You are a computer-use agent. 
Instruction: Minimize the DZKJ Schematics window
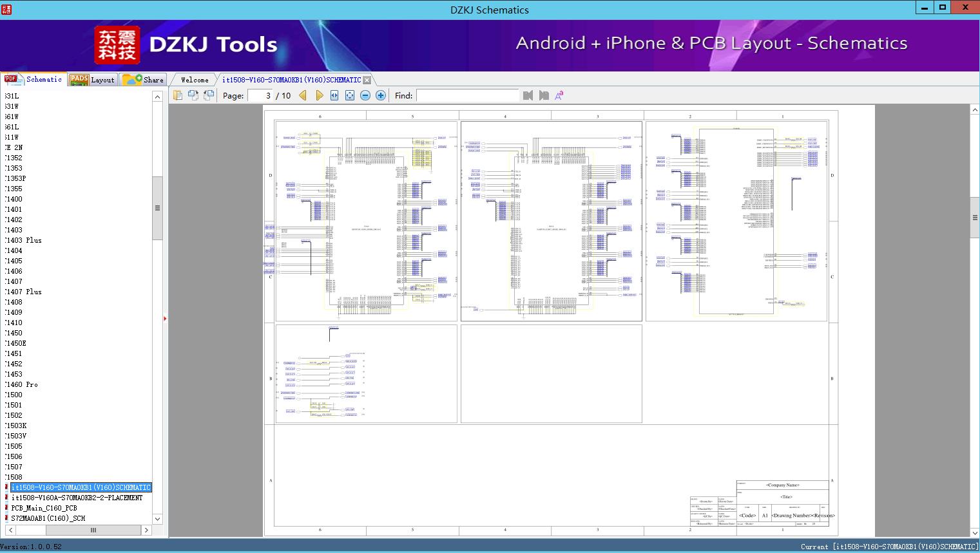pos(925,8)
